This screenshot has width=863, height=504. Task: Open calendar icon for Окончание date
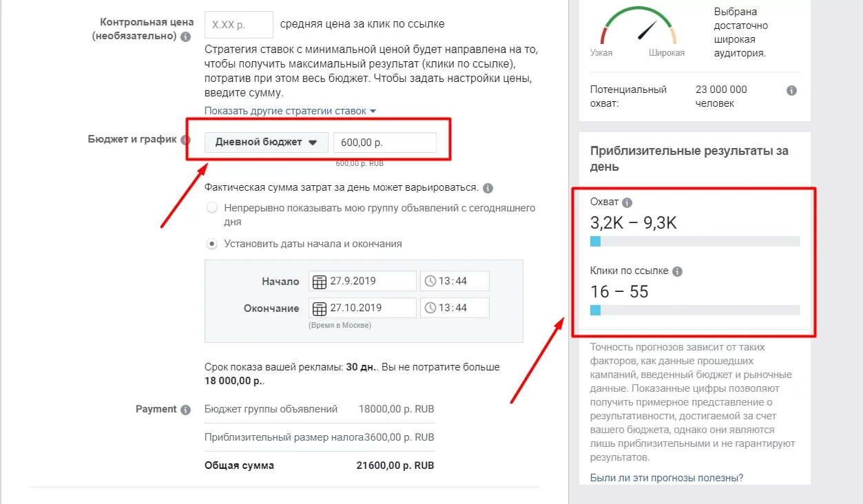point(320,308)
